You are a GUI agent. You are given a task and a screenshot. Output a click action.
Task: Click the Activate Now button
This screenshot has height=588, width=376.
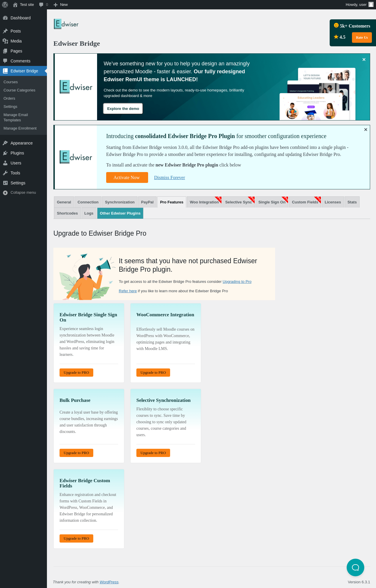click(x=127, y=178)
